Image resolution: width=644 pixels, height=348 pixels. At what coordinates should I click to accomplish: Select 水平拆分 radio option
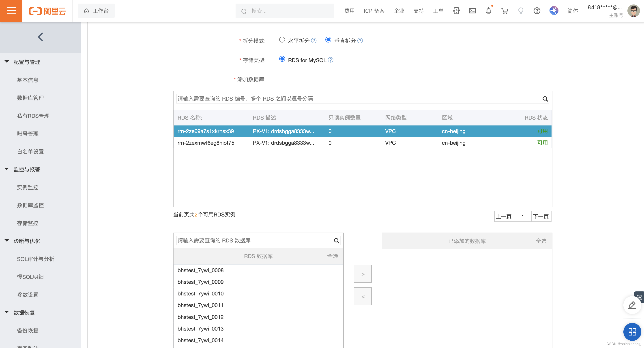282,40
